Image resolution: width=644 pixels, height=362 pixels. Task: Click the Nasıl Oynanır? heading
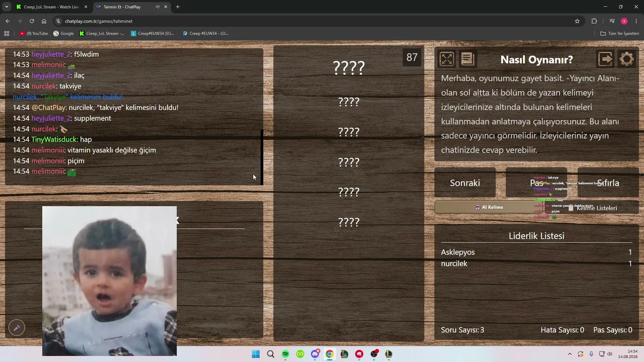[x=536, y=59]
